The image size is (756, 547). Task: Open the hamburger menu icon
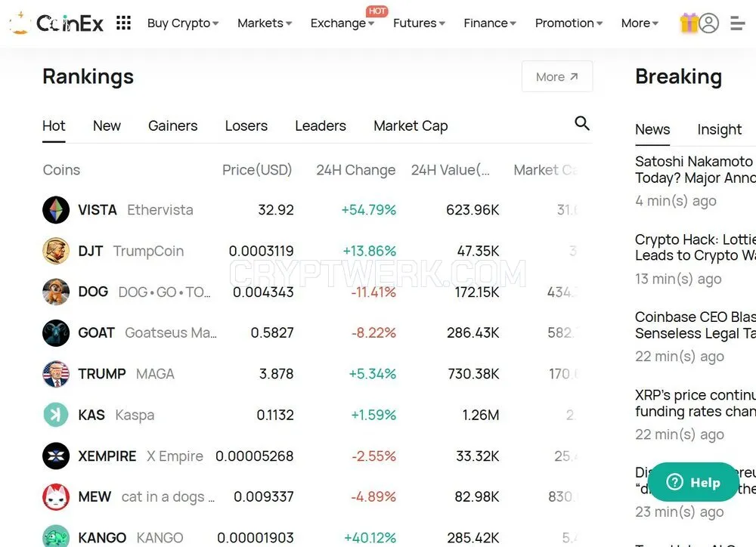pos(737,23)
